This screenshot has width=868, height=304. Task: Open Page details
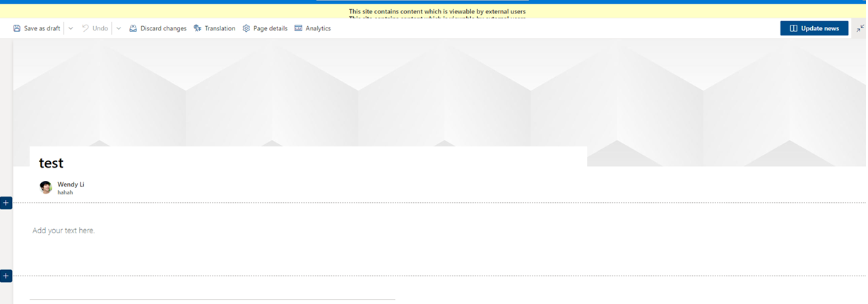point(265,28)
